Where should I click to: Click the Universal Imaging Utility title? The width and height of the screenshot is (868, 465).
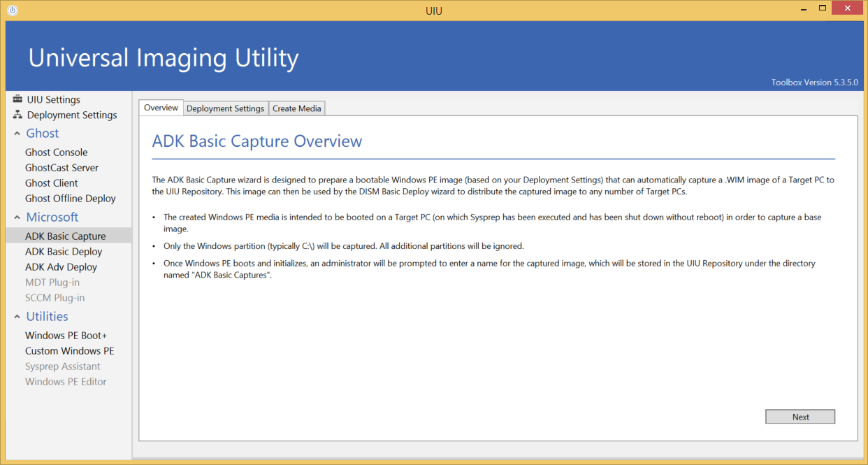click(x=164, y=57)
